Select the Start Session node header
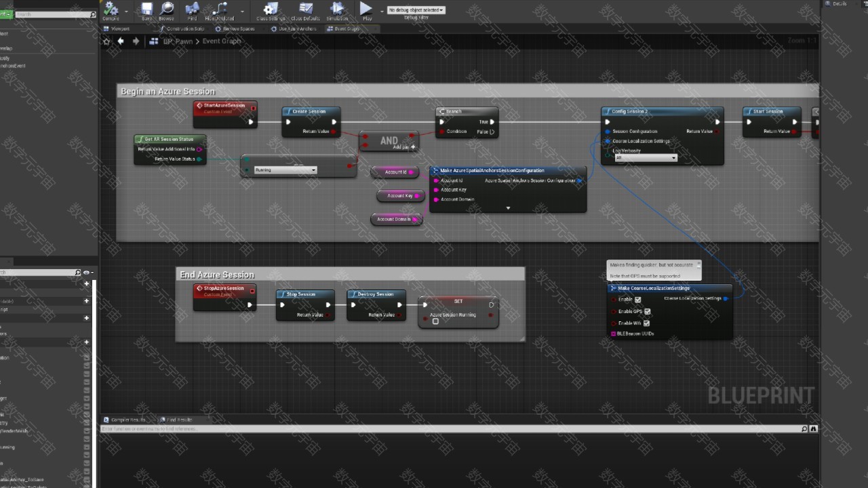This screenshot has height=488, width=868. 772,111
